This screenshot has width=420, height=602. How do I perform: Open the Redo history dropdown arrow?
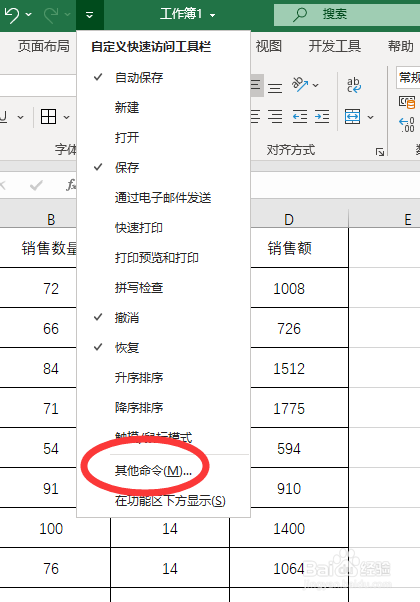click(x=68, y=15)
